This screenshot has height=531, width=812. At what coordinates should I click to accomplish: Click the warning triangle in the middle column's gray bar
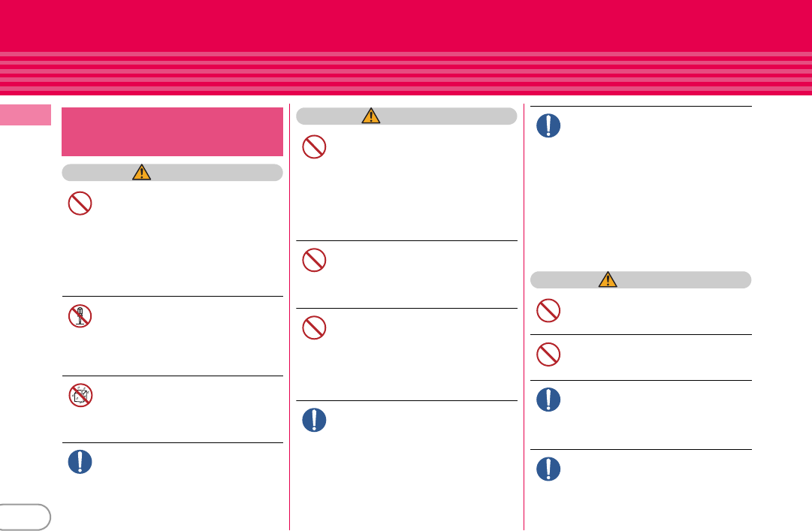pos(371,116)
